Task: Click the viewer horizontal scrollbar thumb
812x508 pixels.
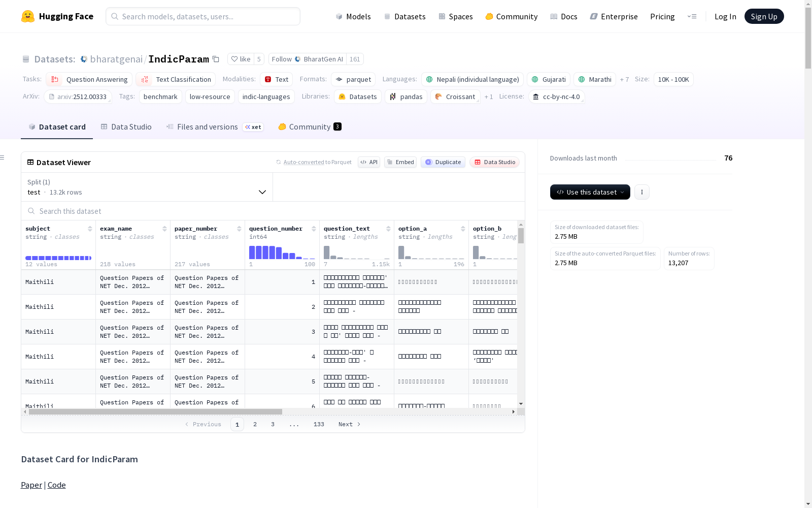Action: coord(155,411)
